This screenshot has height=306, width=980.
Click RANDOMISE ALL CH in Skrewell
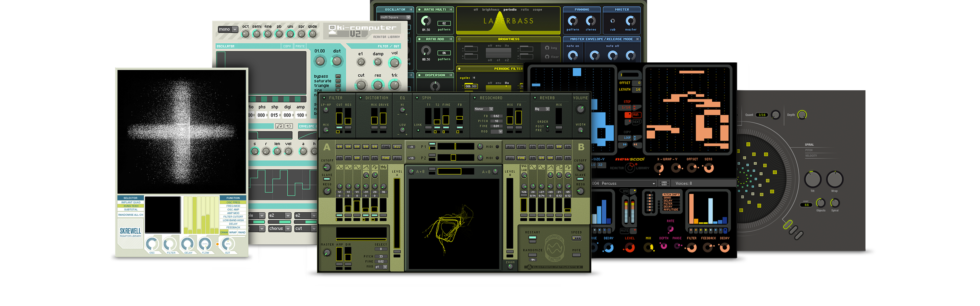click(x=130, y=215)
